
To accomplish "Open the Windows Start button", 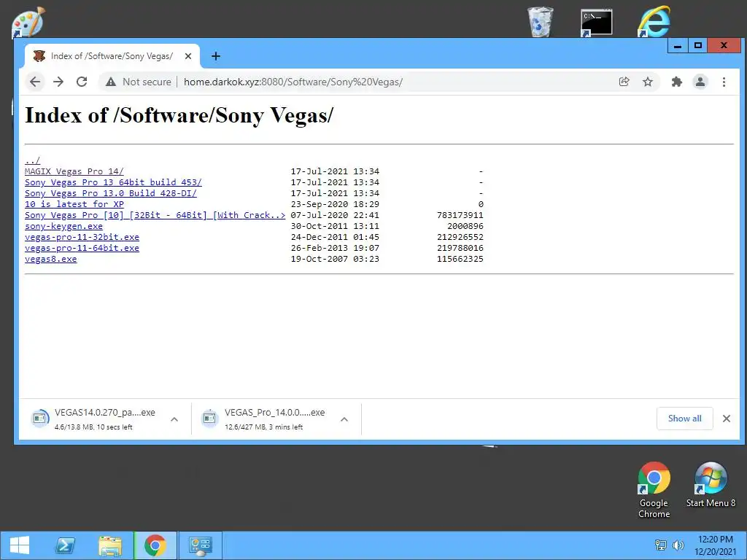I will point(20,545).
